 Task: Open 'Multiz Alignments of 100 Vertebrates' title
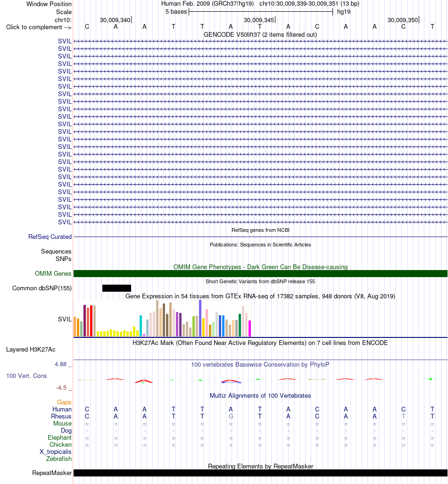pos(260,395)
